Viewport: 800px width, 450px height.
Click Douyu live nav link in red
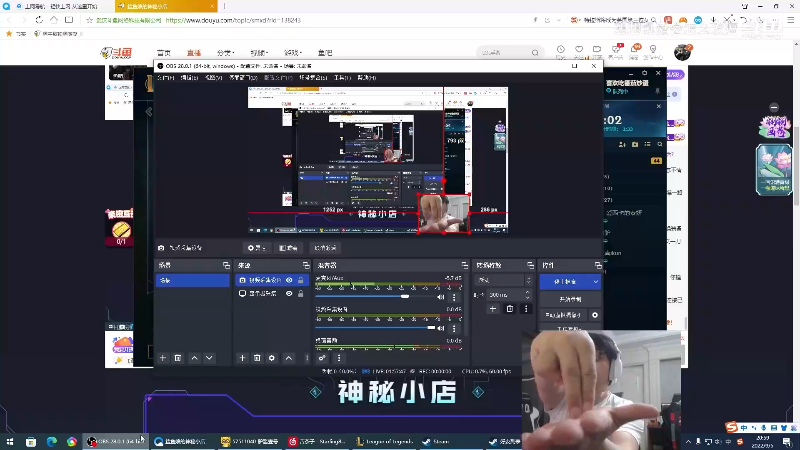(x=194, y=53)
